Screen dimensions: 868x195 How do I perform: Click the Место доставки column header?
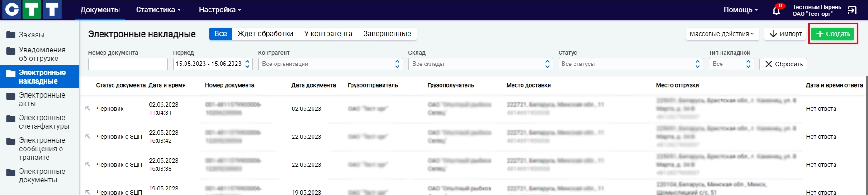(x=529, y=85)
